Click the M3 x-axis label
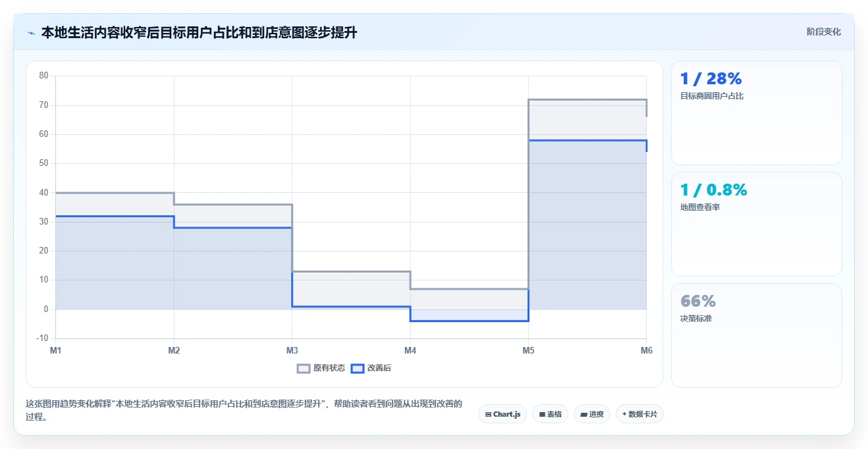Viewport: 868px width, 449px height. pos(292,350)
